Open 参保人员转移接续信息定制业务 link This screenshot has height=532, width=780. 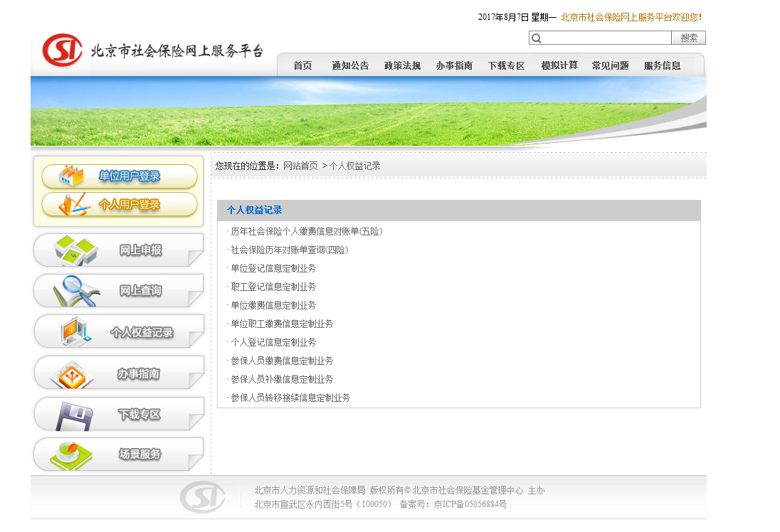tap(290, 398)
